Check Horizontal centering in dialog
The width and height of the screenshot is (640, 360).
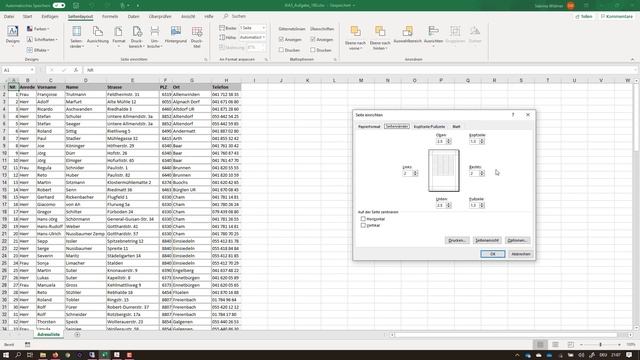[x=363, y=219]
